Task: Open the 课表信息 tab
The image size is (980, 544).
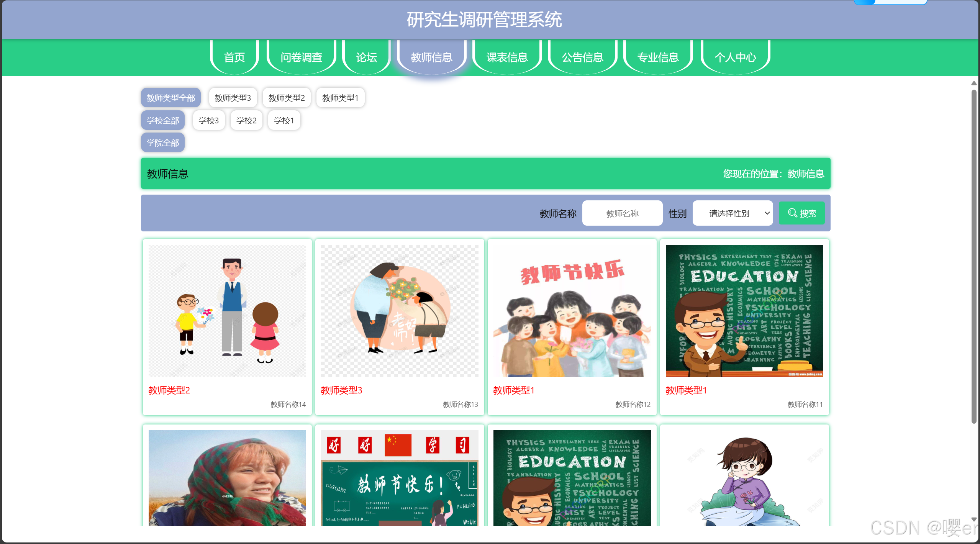Action: [x=507, y=57]
